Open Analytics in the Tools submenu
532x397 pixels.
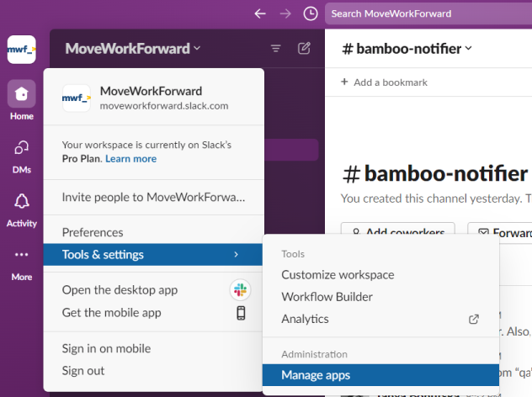[x=305, y=319]
